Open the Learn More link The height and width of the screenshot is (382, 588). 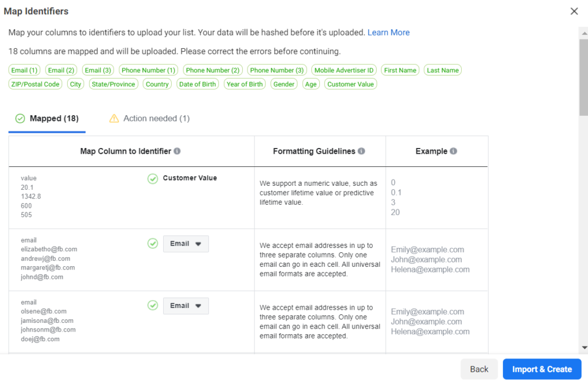389,32
